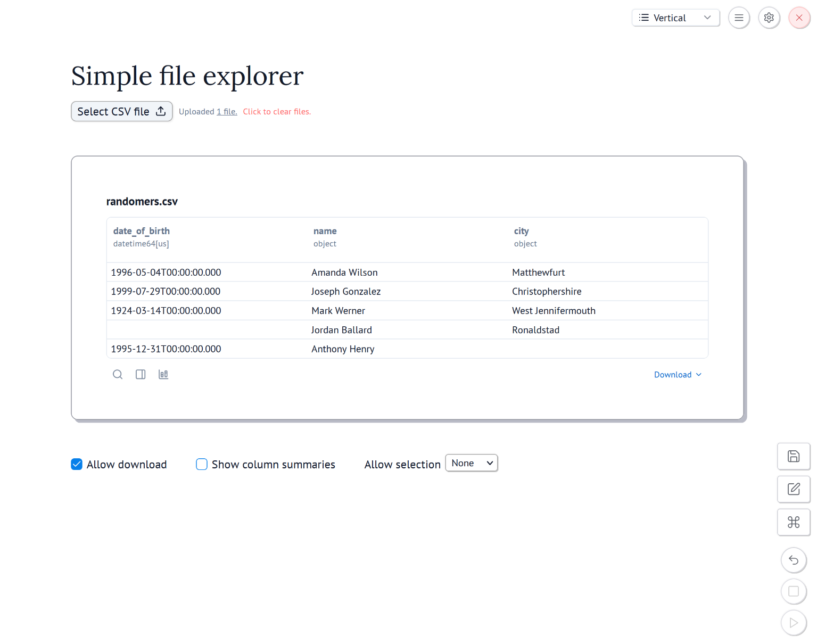The height and width of the screenshot is (644, 817).
Task: Click the Select CSV file button
Action: 122,111
